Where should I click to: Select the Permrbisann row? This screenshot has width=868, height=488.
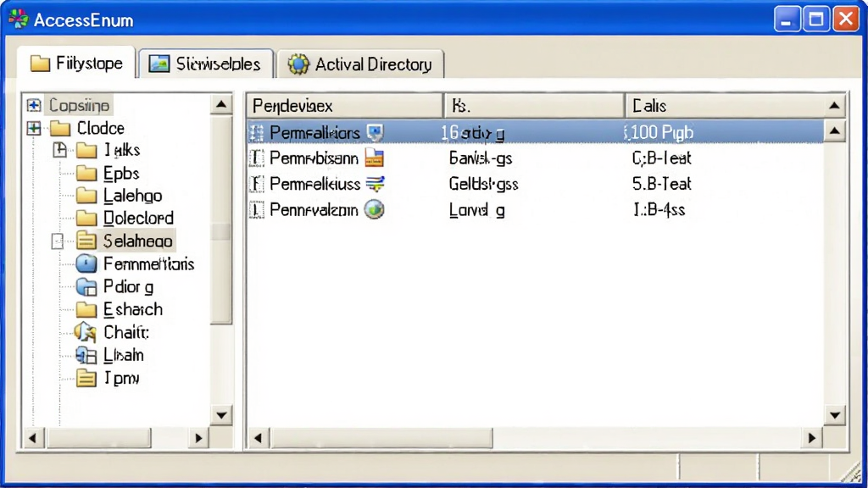point(536,158)
